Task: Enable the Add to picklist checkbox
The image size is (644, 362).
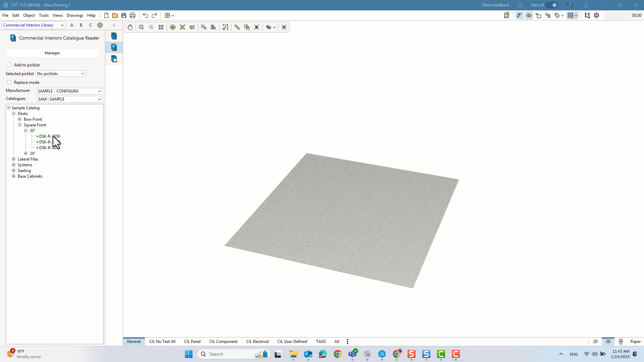Action: click(x=9, y=65)
